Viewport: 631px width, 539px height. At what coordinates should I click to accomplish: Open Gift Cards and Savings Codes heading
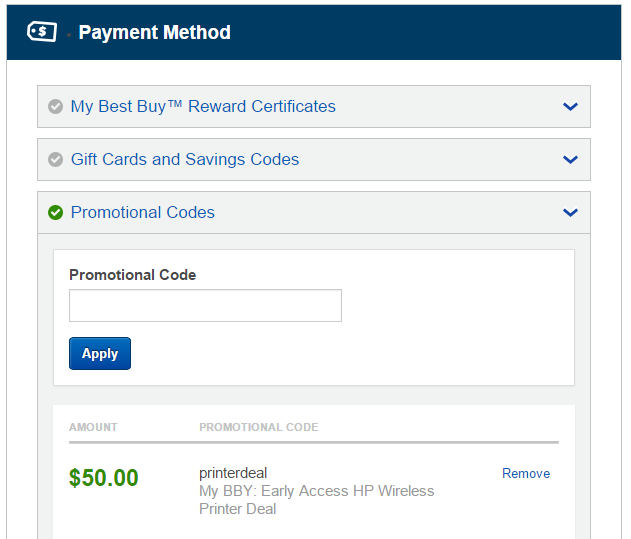[x=185, y=159]
